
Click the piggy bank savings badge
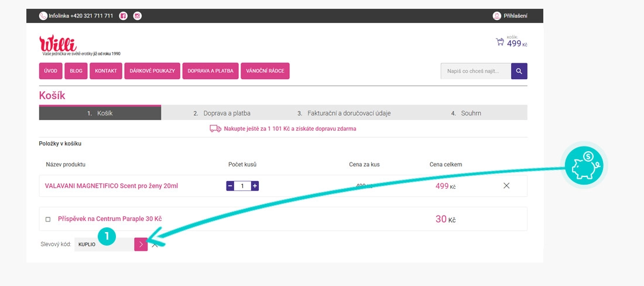584,166
